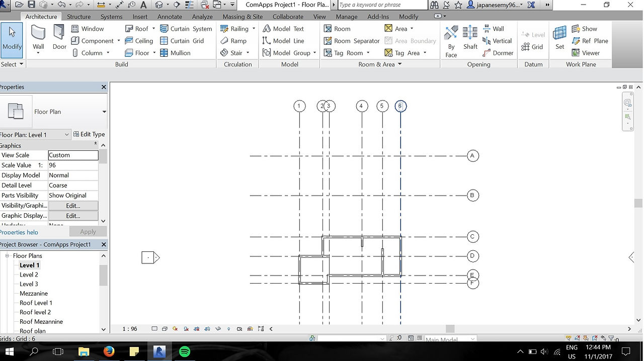Select the Ref Plane tool

[590, 41]
